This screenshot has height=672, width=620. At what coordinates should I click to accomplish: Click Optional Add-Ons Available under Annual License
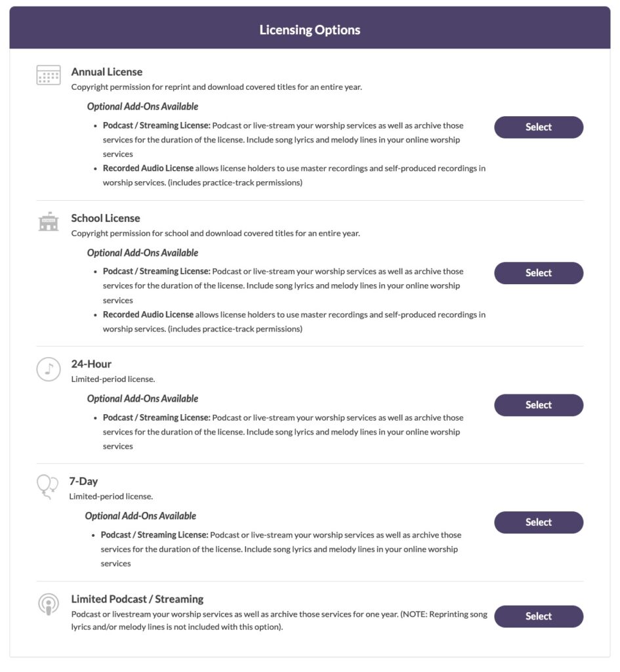point(142,106)
